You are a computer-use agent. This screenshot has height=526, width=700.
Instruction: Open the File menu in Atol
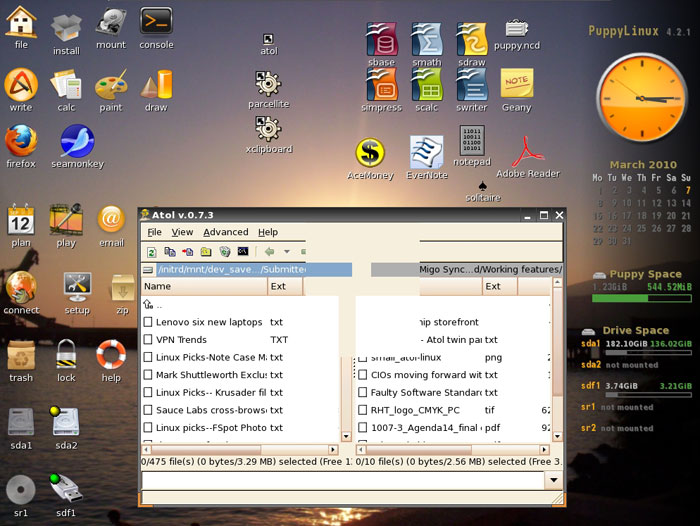pos(154,232)
